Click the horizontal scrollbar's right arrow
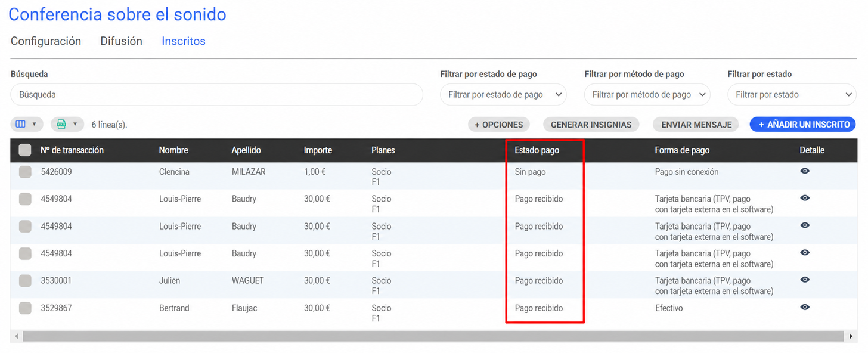Screen dimensions: 868x353 (x=851, y=336)
